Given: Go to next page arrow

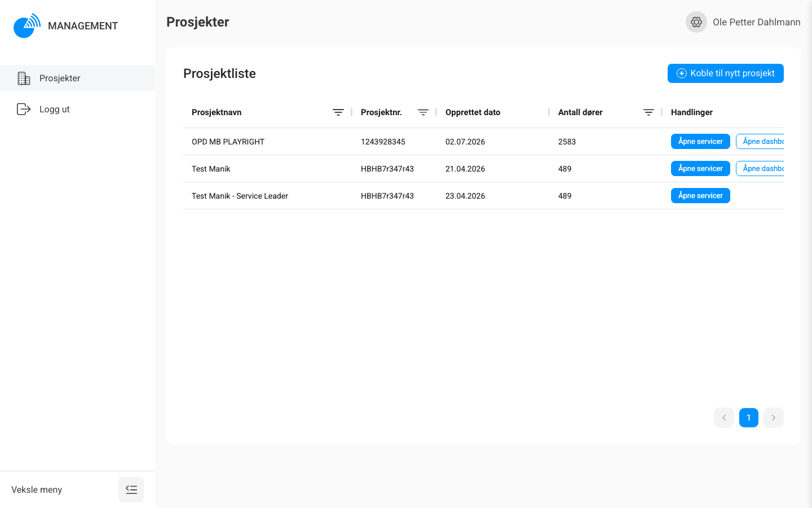Looking at the screenshot, I should (x=774, y=418).
